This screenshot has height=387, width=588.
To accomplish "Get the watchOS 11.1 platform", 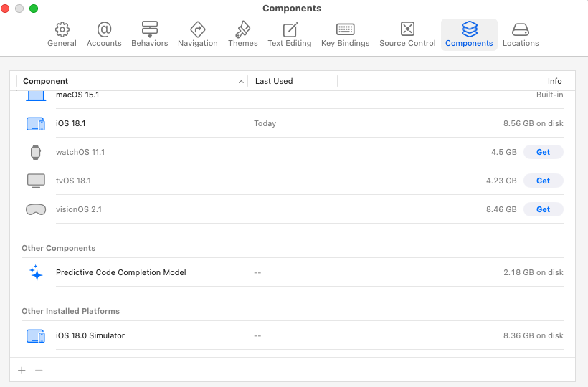I will tap(543, 152).
